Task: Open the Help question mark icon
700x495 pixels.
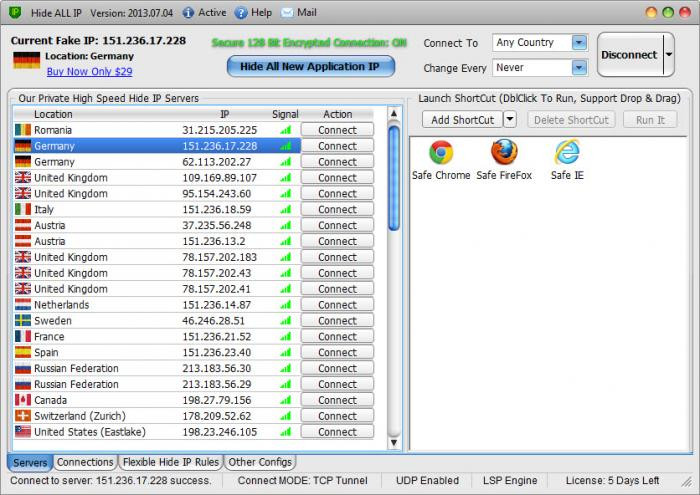Action: (241, 12)
